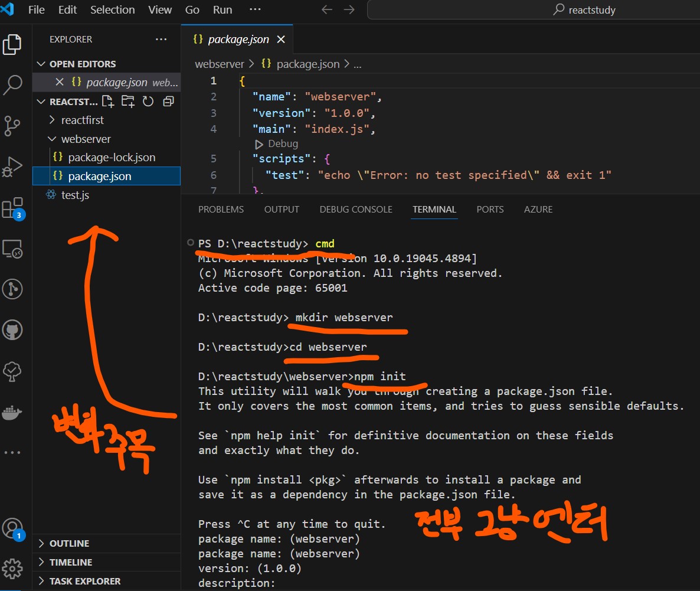Image resolution: width=700 pixels, height=591 pixels.
Task: Open Explorer views and more actions ellipsis
Action: (x=161, y=40)
